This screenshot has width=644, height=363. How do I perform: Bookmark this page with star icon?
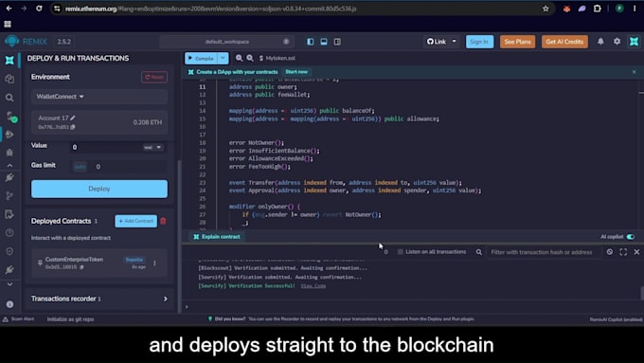[546, 9]
